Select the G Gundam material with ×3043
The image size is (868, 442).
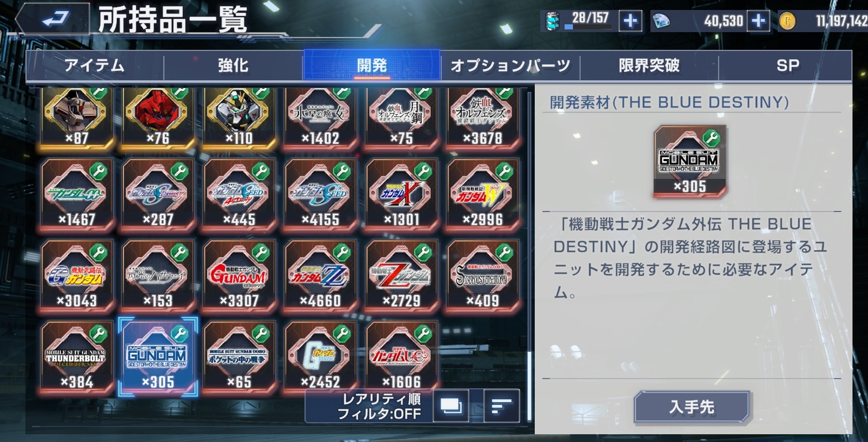[x=77, y=276]
